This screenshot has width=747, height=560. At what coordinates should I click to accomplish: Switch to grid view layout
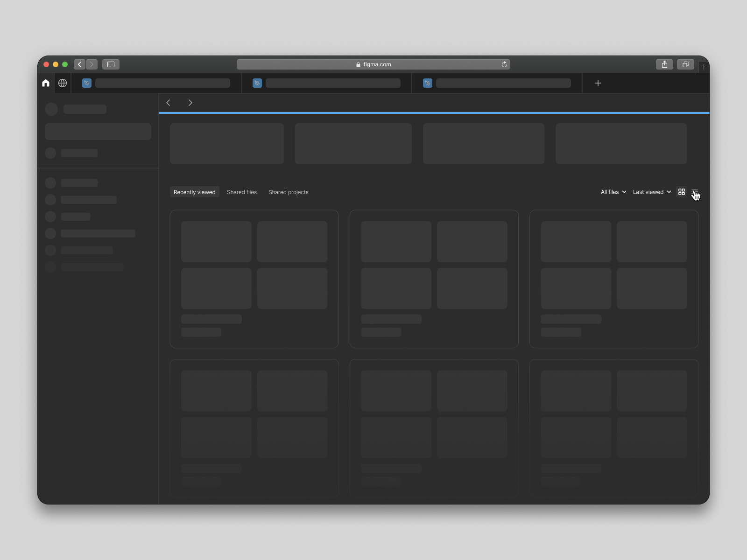tap(682, 192)
